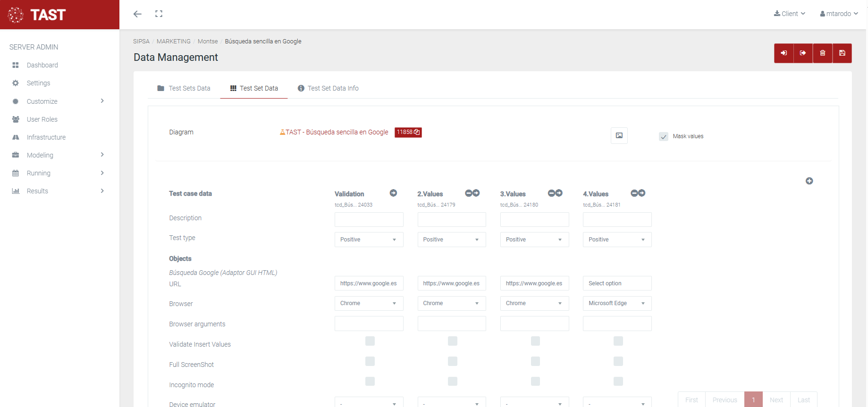Click the MARKETING breadcrumb link
Screen dimensions: 868x407
(173, 42)
